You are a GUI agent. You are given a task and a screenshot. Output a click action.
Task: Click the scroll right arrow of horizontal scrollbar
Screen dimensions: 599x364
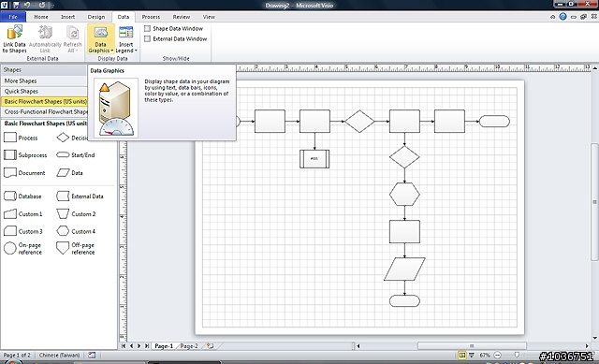click(x=587, y=346)
